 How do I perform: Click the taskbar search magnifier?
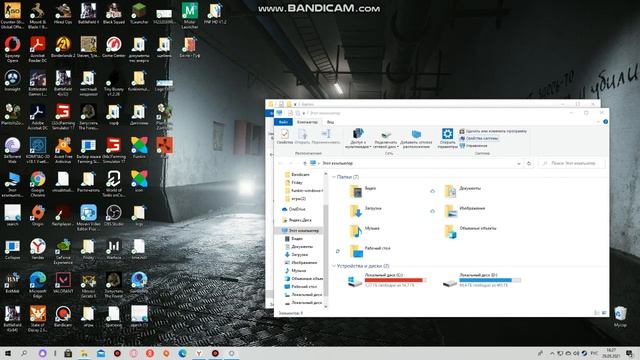(24, 353)
